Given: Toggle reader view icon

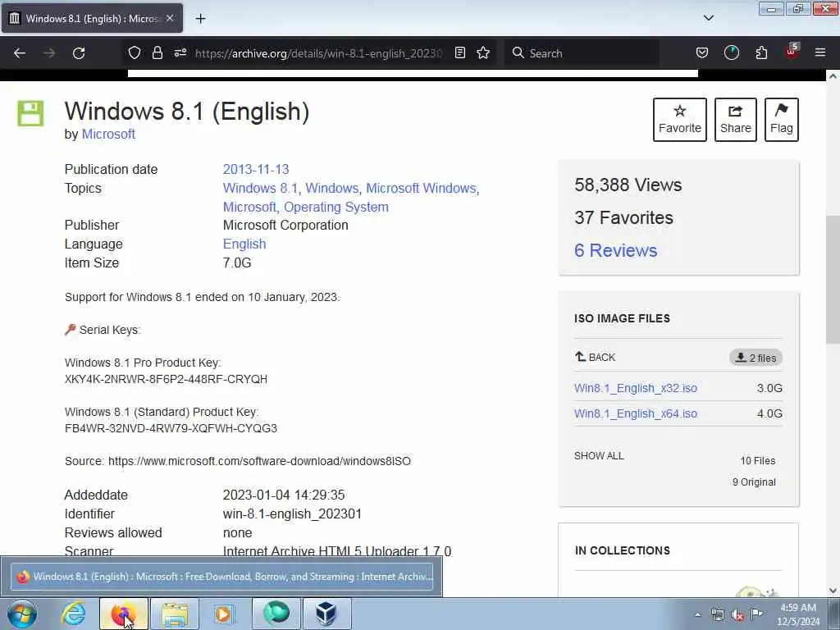Looking at the screenshot, I should point(459,52).
